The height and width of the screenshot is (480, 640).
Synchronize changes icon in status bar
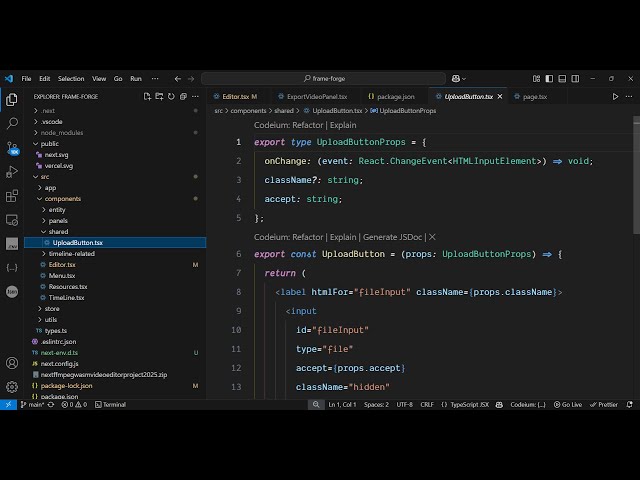(x=51, y=404)
